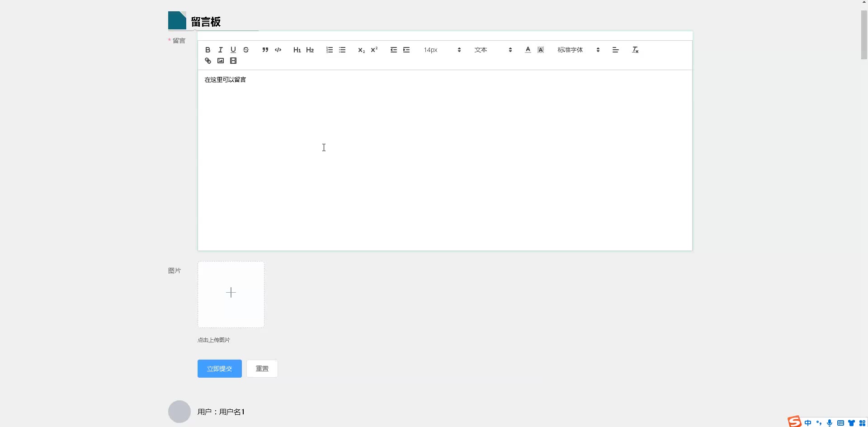
Task: Insert a blockquote
Action: tap(265, 50)
